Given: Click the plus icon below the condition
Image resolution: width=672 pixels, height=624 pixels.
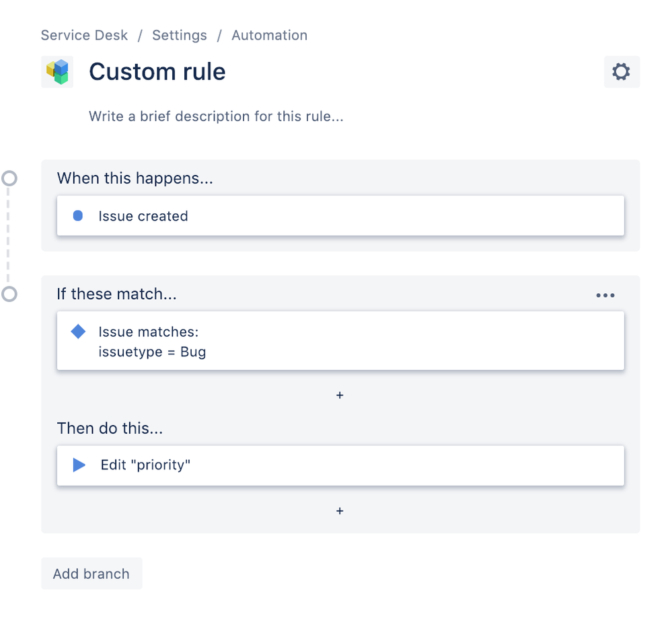Looking at the screenshot, I should pos(340,395).
